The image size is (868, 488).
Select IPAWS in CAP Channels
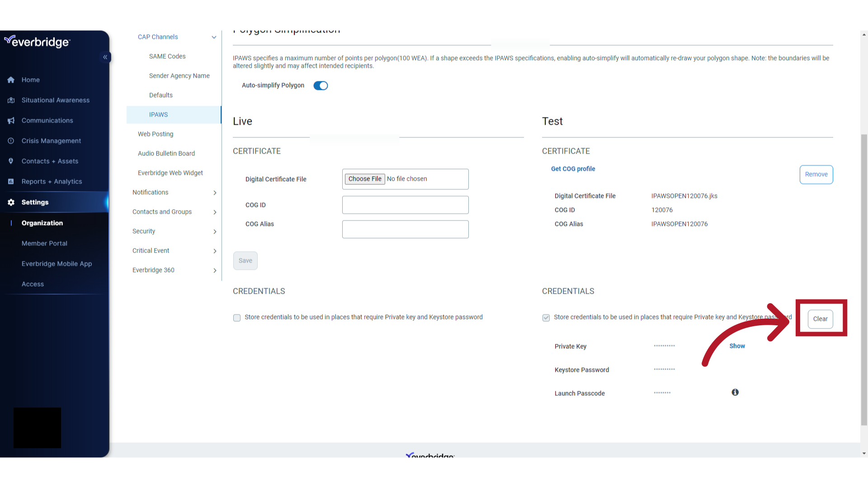pos(174,115)
